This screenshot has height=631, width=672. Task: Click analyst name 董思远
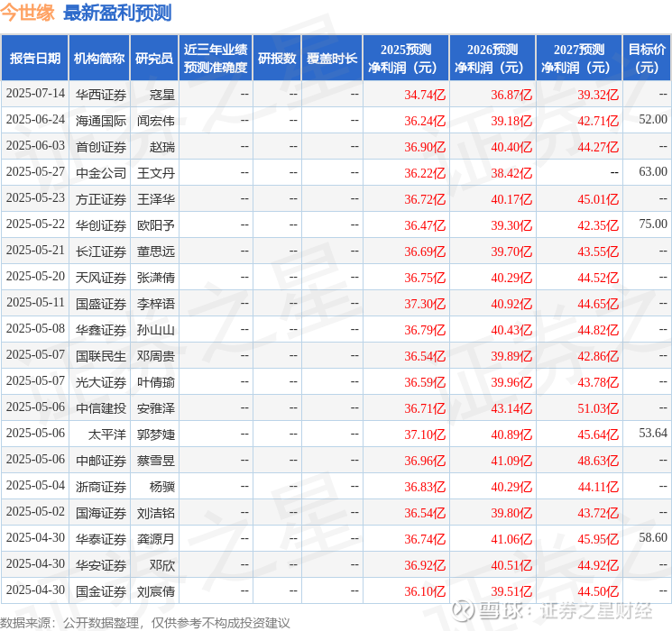coord(156,251)
